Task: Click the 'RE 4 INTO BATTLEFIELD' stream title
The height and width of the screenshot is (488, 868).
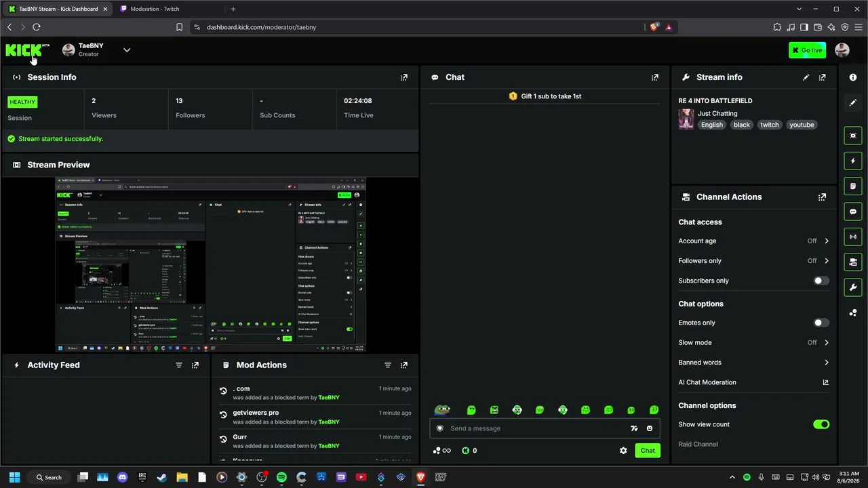Action: (x=715, y=101)
